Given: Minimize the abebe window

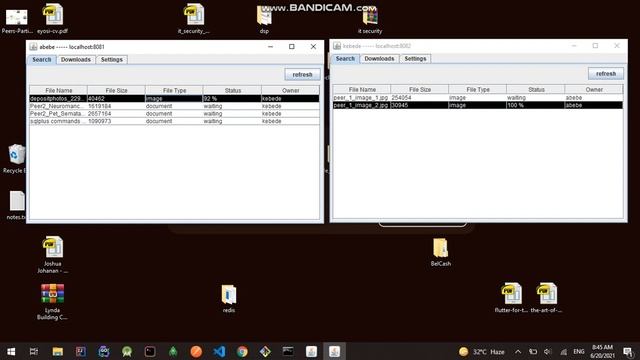Looking at the screenshot, I should point(270,47).
